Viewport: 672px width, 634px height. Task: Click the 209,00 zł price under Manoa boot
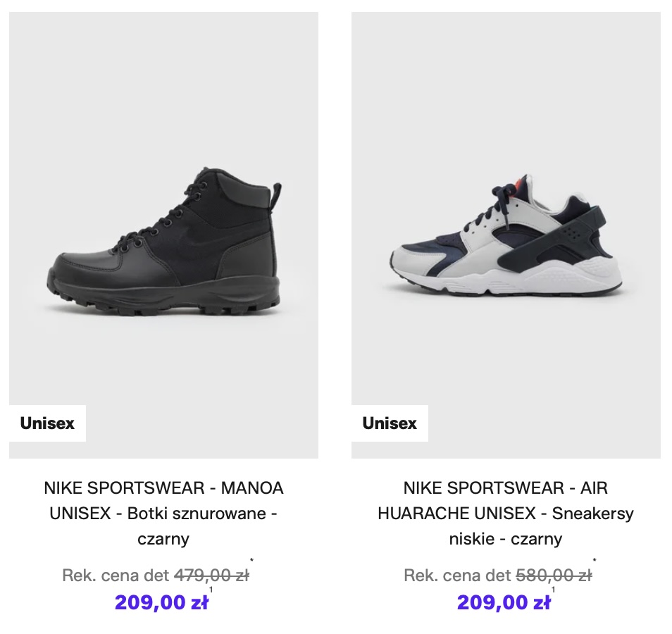pyautogui.click(x=161, y=602)
